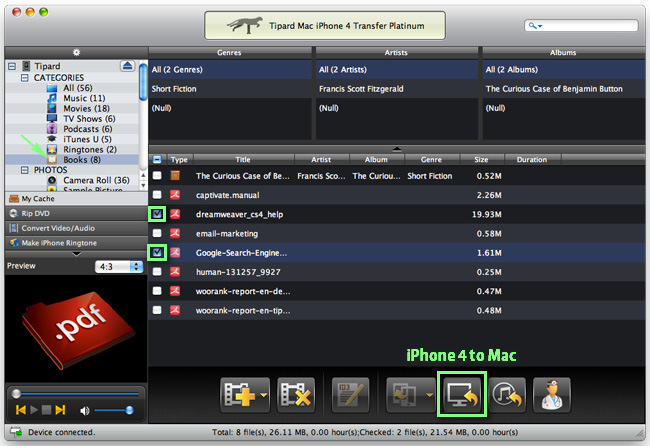The image size is (650, 446).
Task: Open the Rip DVD section
Action: click(76, 213)
